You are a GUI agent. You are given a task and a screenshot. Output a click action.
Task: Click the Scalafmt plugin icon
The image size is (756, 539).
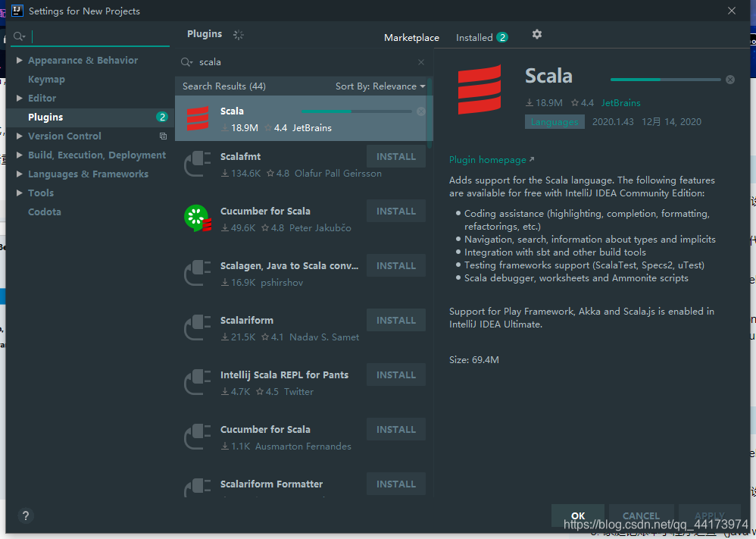[198, 164]
